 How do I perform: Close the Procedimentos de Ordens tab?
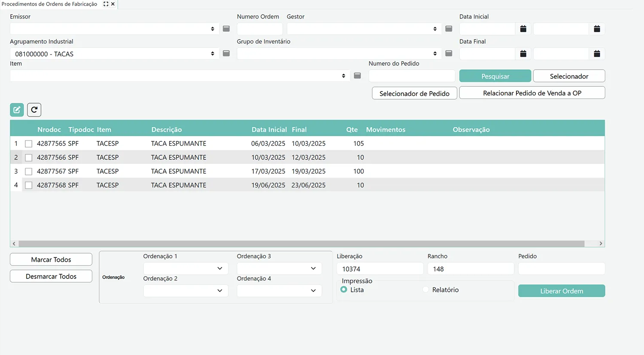(x=113, y=4)
